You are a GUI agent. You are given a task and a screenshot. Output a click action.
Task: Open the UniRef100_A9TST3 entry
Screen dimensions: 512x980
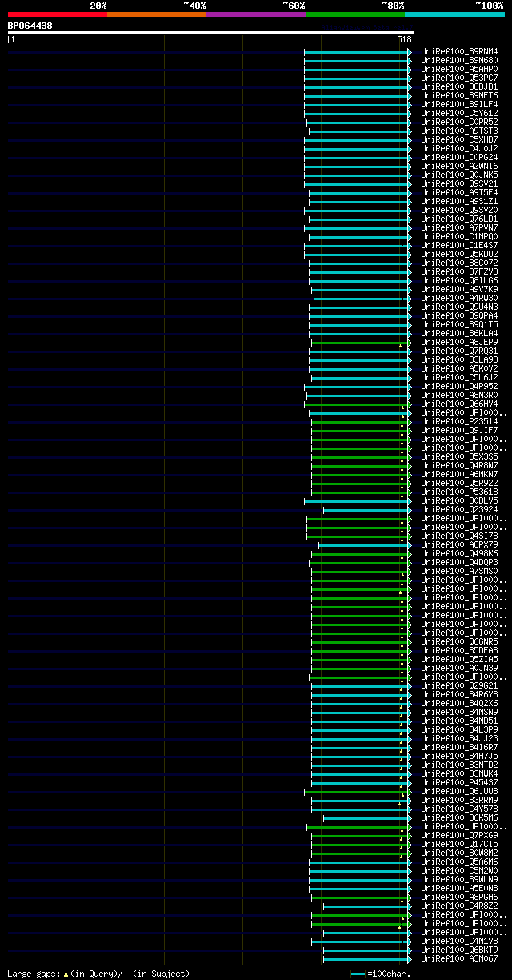point(459,131)
